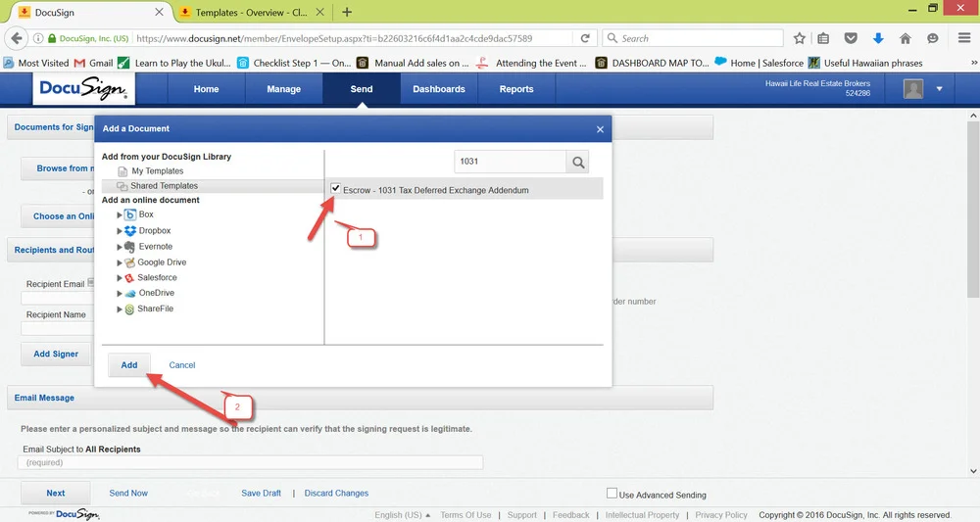Open the Manage navigation tab
The width and height of the screenshot is (980, 522).
coord(284,89)
